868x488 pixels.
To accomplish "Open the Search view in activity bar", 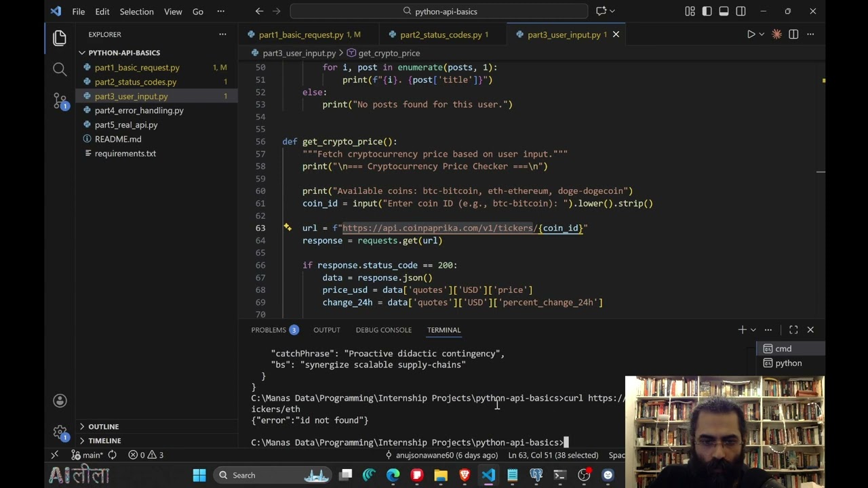I will (x=60, y=69).
